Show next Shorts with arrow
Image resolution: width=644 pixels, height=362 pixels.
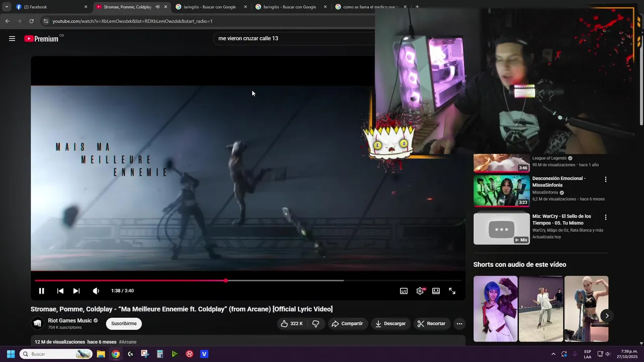[x=607, y=316]
